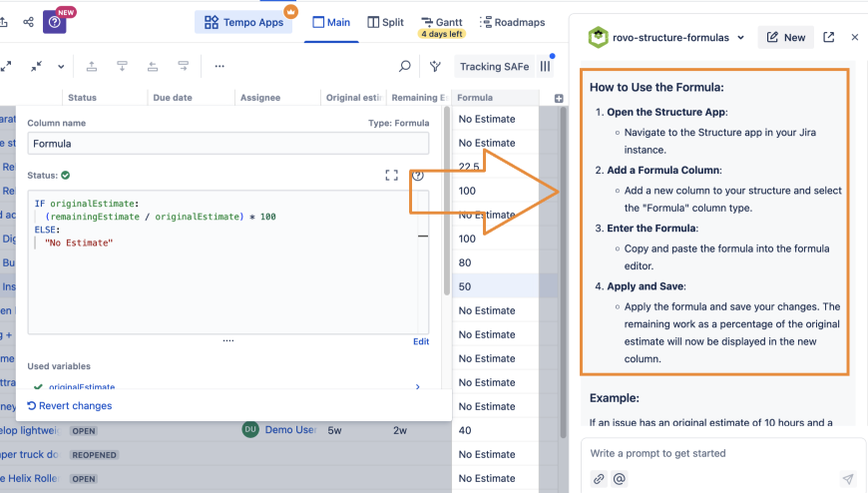Switch to the Gantt tab

coord(441,22)
